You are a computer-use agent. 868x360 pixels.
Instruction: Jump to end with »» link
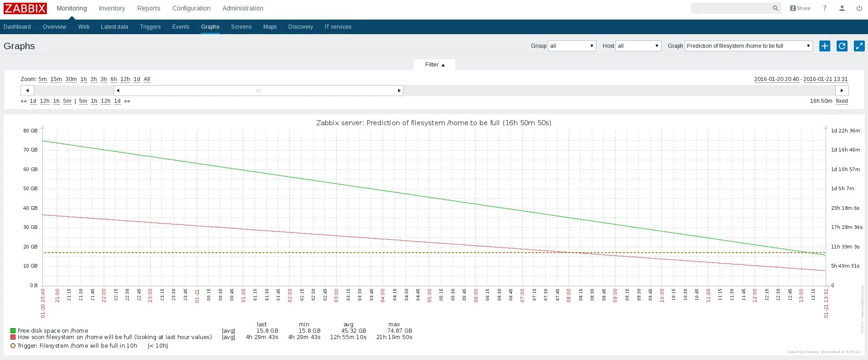click(x=127, y=101)
